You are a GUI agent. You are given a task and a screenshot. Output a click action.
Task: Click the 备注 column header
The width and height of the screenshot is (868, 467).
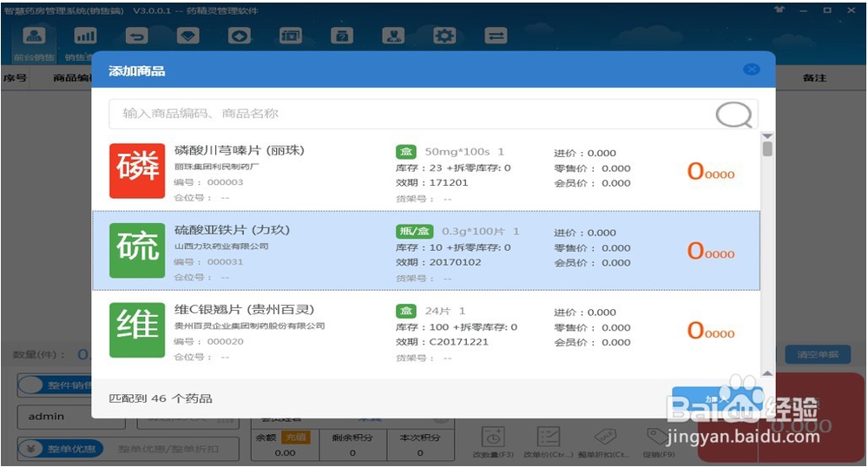click(814, 78)
